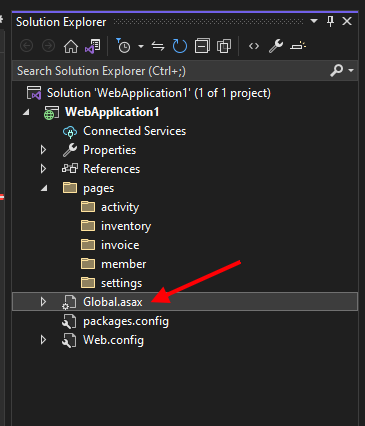Open filter dropdown arrow beside clock icon

click(141, 46)
